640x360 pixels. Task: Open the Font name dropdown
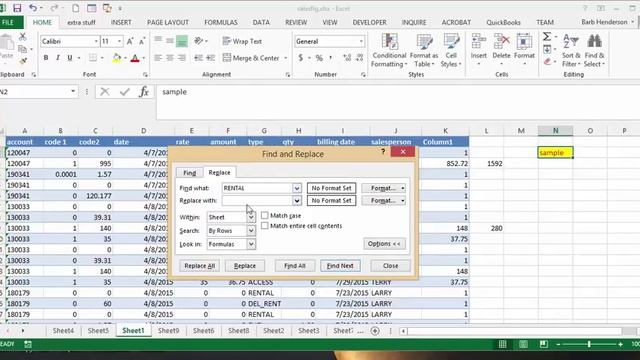96,41
